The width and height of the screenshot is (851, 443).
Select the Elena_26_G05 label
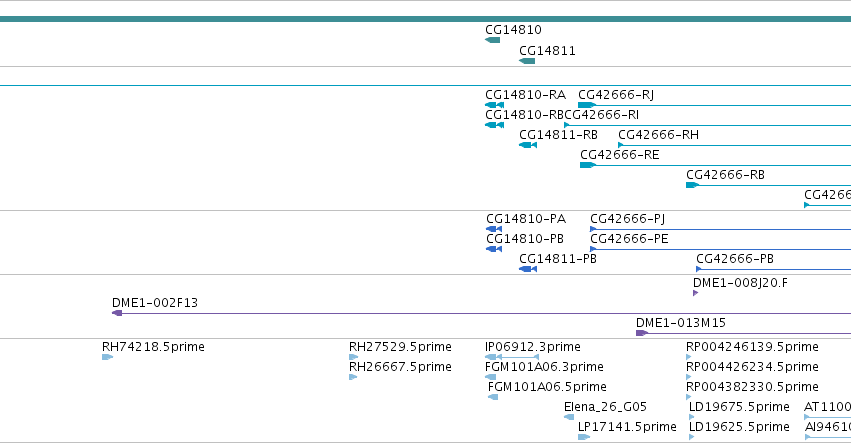pyautogui.click(x=605, y=407)
